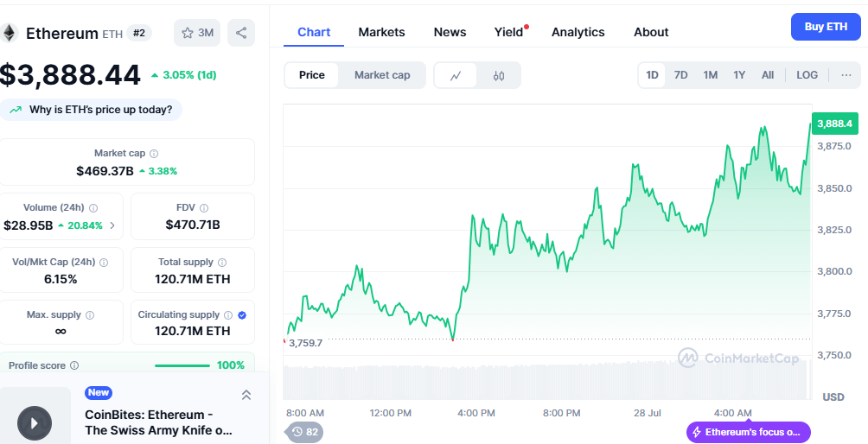
Task: Show info for Circulating supply
Action: (x=227, y=315)
